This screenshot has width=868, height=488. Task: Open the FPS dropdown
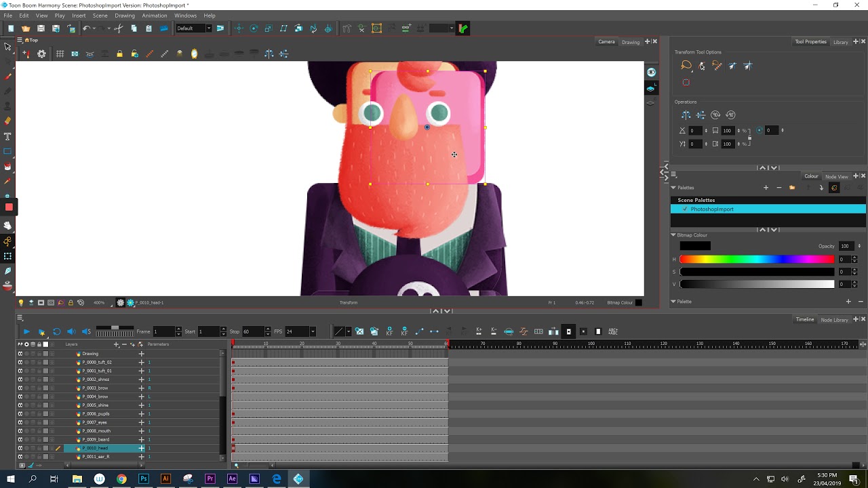pos(313,331)
